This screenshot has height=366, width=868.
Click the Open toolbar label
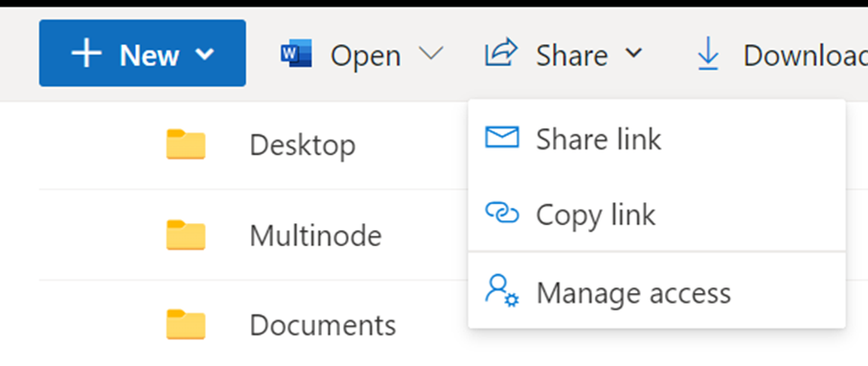(365, 56)
